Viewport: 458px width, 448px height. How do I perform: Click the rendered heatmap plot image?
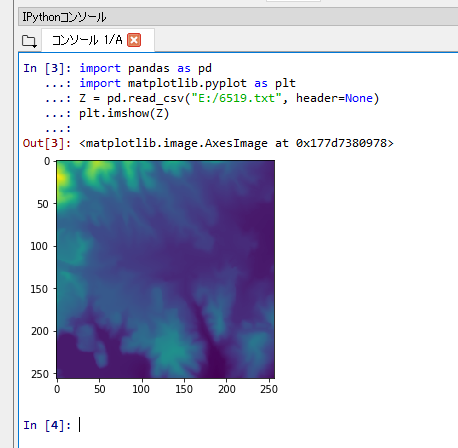pos(166,269)
